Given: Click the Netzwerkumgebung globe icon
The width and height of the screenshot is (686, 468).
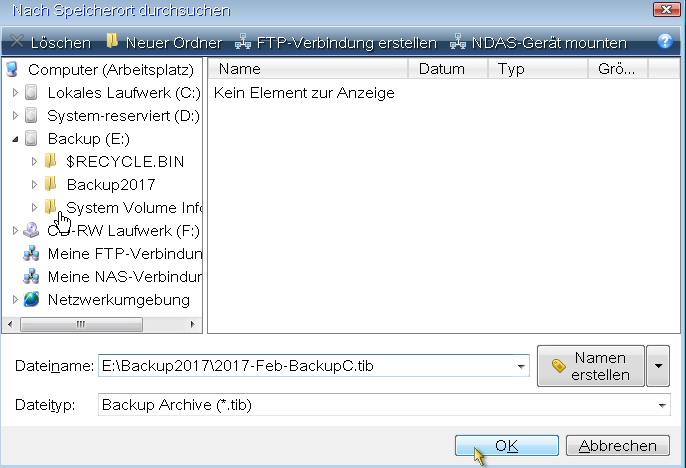Looking at the screenshot, I should coord(31,299).
